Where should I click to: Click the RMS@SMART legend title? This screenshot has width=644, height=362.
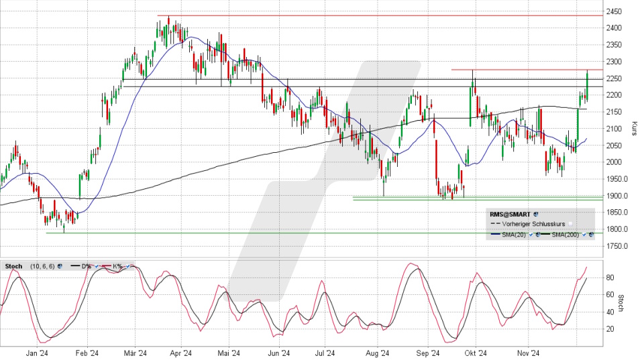[510, 214]
